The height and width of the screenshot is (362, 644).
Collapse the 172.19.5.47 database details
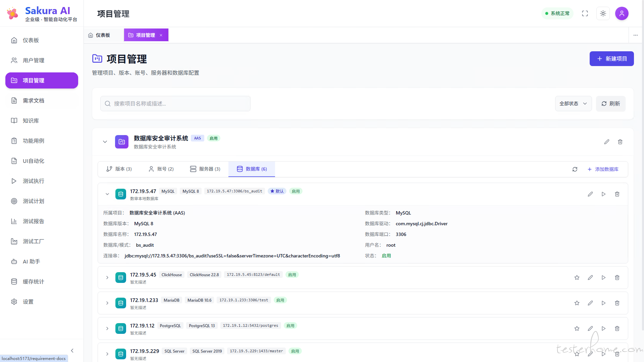tap(107, 194)
